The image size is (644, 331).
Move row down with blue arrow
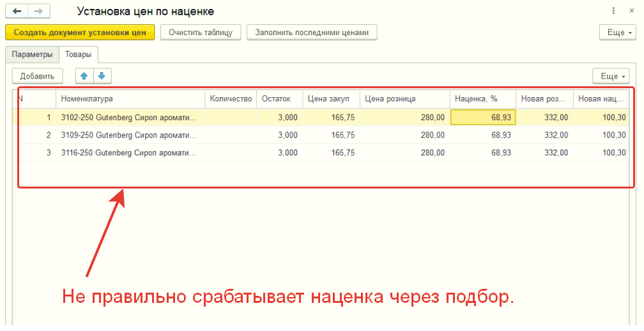[x=102, y=76]
